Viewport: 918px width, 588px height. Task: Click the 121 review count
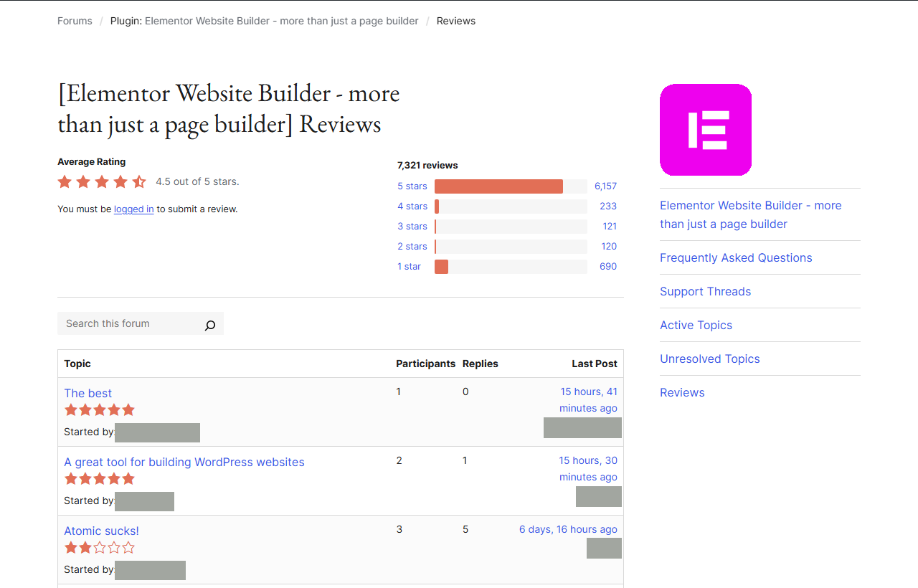coord(610,226)
